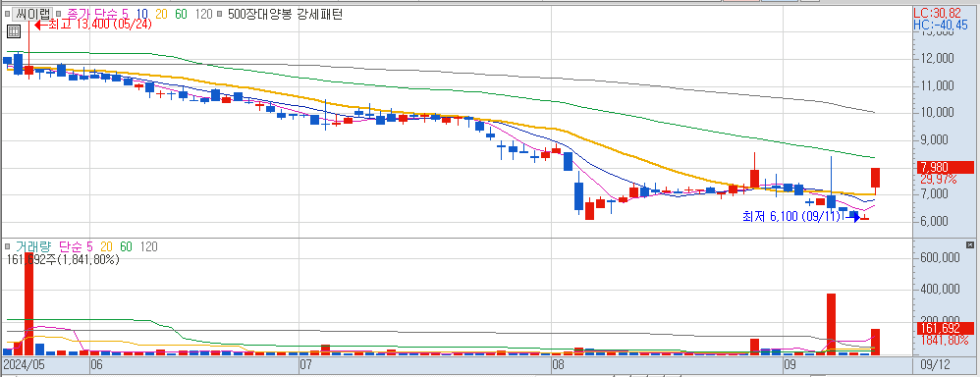Toggle the small square marker before 씨이랩
This screenshot has height=377, width=980.
pyautogui.click(x=8, y=14)
